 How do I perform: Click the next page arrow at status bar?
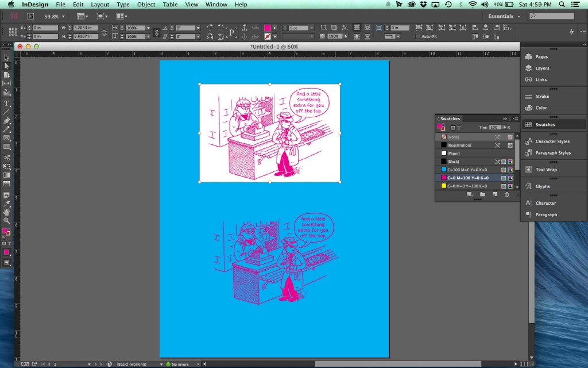[96, 363]
